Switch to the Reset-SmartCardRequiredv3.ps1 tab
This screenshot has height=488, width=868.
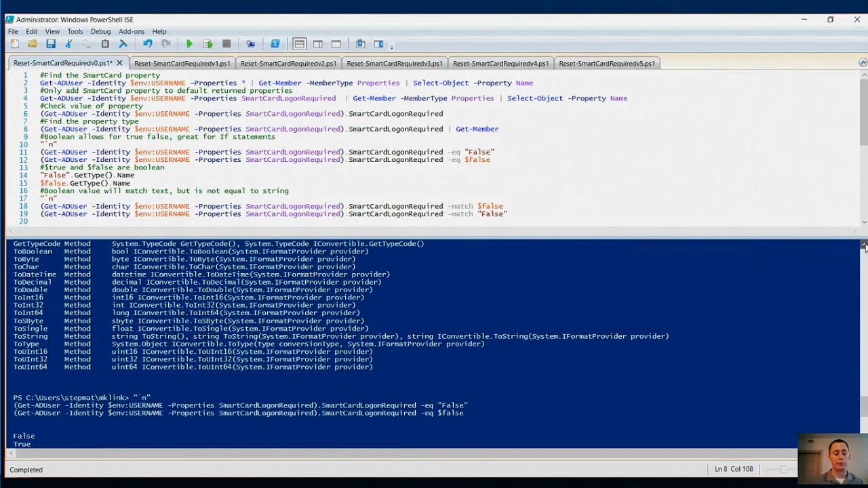pos(394,63)
